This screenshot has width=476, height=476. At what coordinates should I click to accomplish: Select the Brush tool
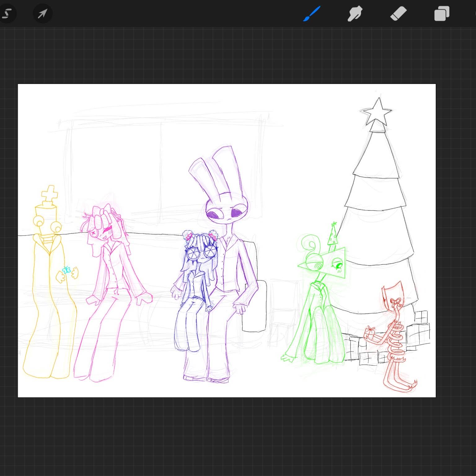click(311, 14)
